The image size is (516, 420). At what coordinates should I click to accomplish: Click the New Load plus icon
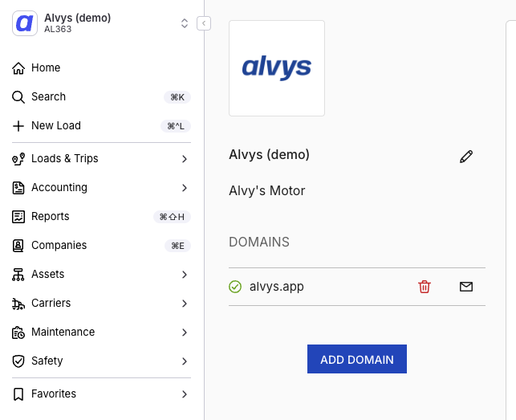point(18,126)
